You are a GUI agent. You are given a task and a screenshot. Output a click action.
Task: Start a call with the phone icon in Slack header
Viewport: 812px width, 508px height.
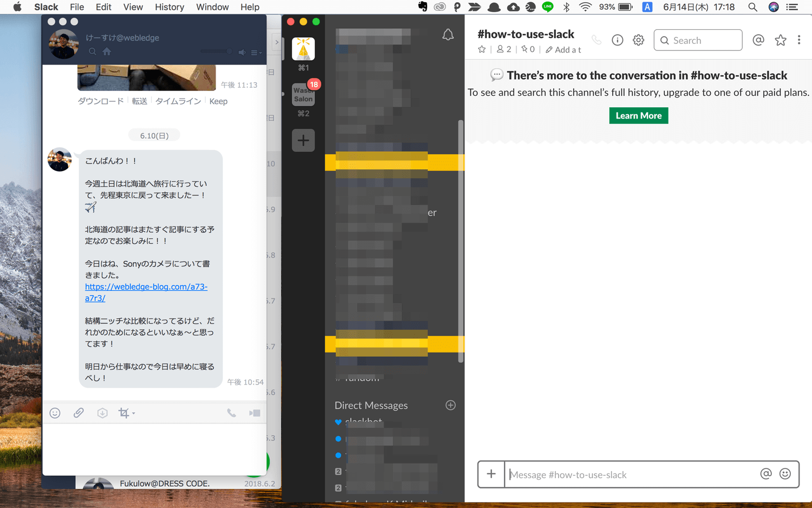(597, 40)
